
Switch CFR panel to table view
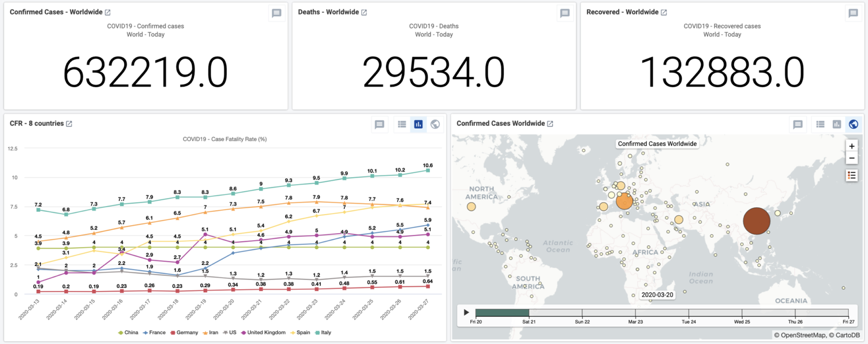pyautogui.click(x=402, y=124)
